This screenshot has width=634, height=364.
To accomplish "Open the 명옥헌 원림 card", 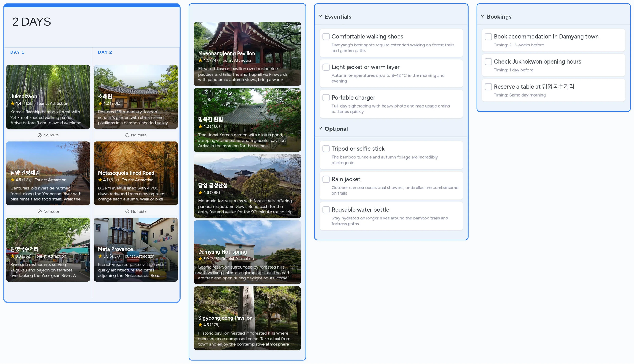I will click(247, 120).
